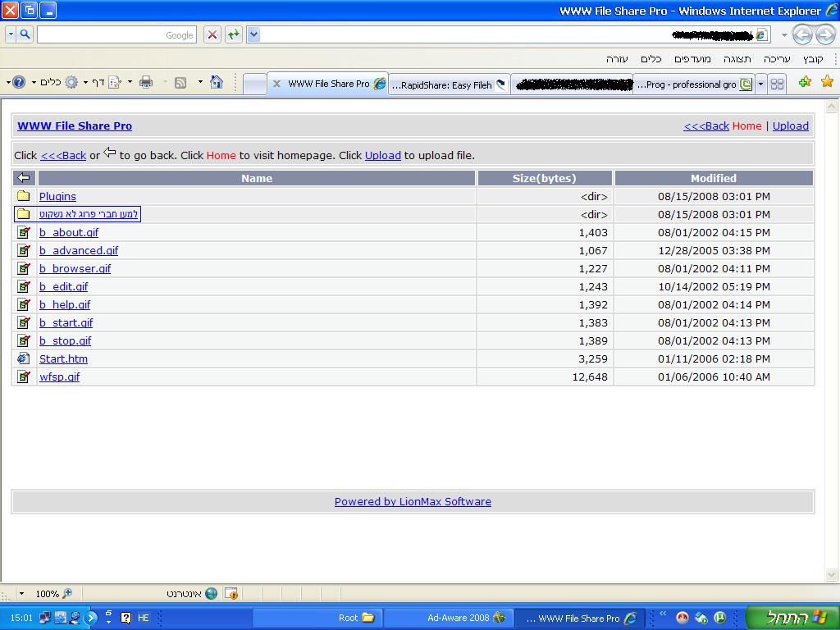Click the HTML file icon beside Start.htm
The width and height of the screenshot is (840, 630).
[23, 358]
